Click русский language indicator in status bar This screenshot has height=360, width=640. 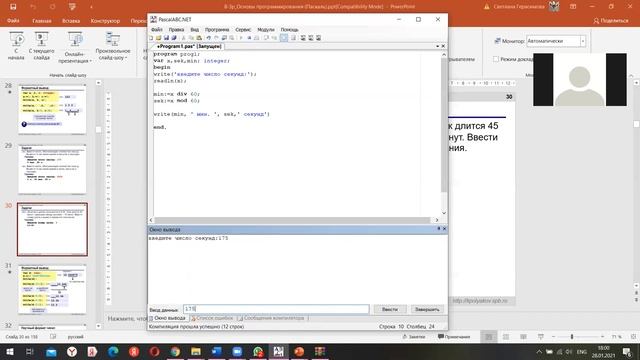[x=76, y=337]
